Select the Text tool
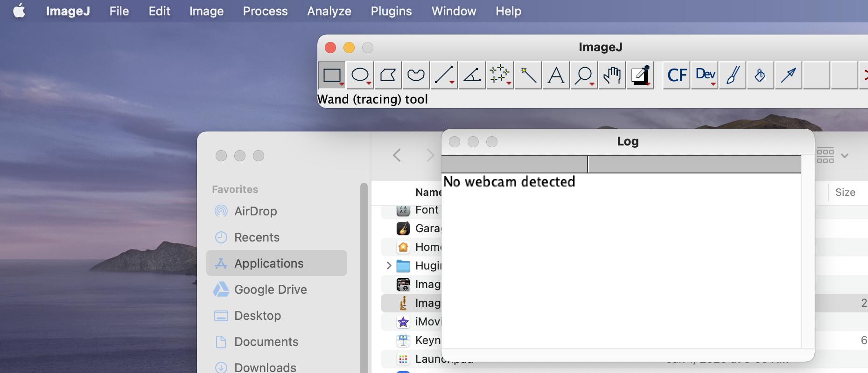868x373 pixels. tap(556, 75)
